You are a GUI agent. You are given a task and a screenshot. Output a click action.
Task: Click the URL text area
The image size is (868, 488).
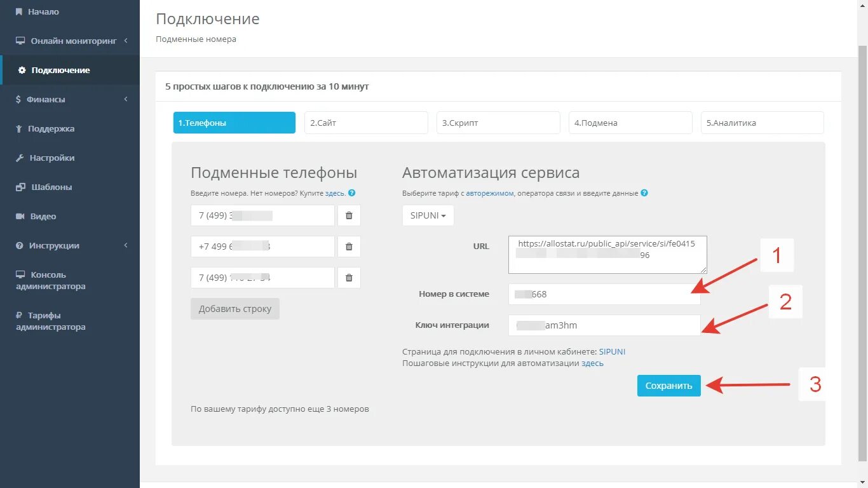(x=608, y=255)
